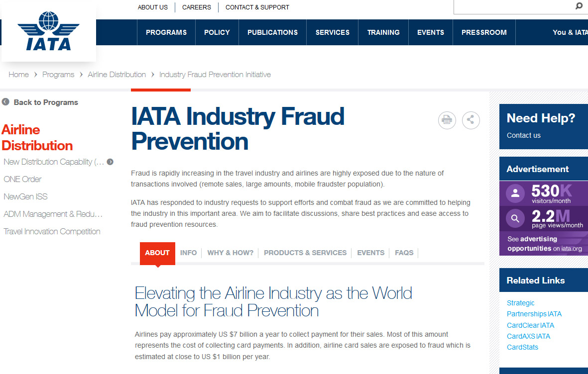Open the ONE Order sidebar item
The width and height of the screenshot is (588, 374).
22,179
